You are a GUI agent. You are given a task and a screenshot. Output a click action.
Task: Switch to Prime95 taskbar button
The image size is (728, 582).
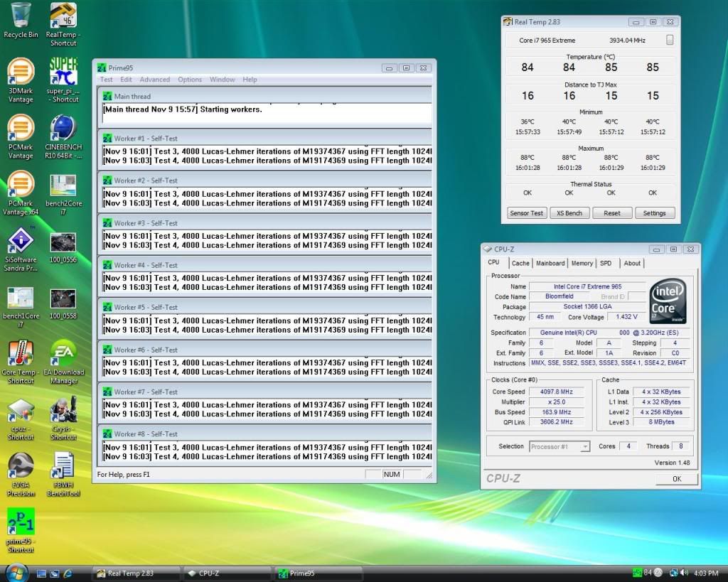click(x=319, y=573)
